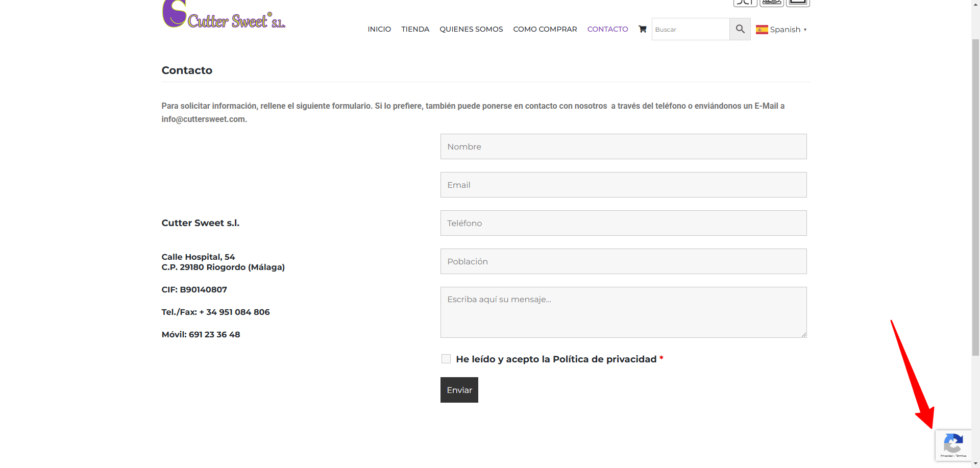Click the leftmost rounded icon above search

pyautogui.click(x=745, y=3)
